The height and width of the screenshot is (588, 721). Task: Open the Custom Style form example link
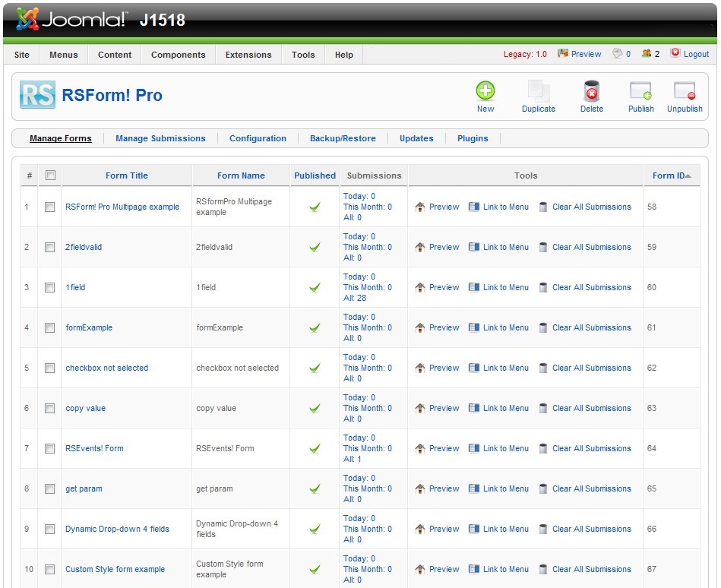click(x=115, y=569)
